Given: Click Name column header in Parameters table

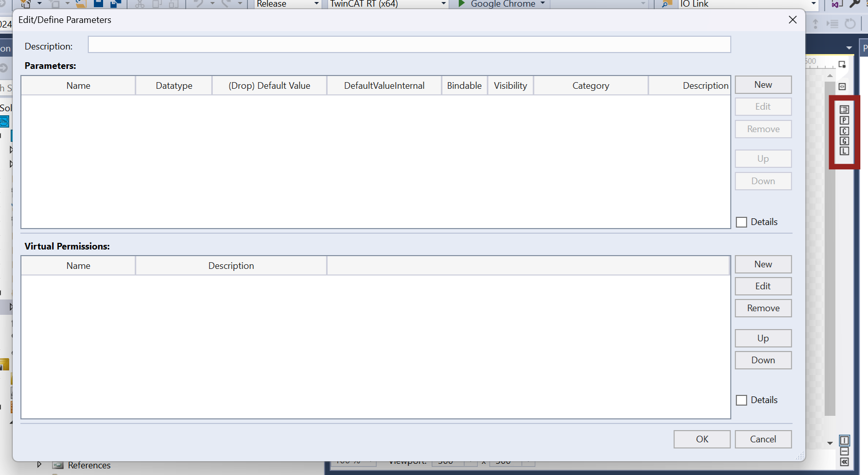Looking at the screenshot, I should click(79, 86).
